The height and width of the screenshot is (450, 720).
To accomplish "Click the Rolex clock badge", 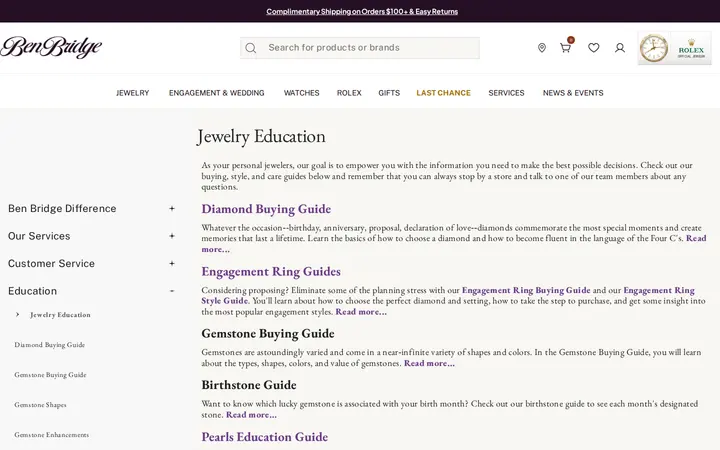I will [x=675, y=48].
